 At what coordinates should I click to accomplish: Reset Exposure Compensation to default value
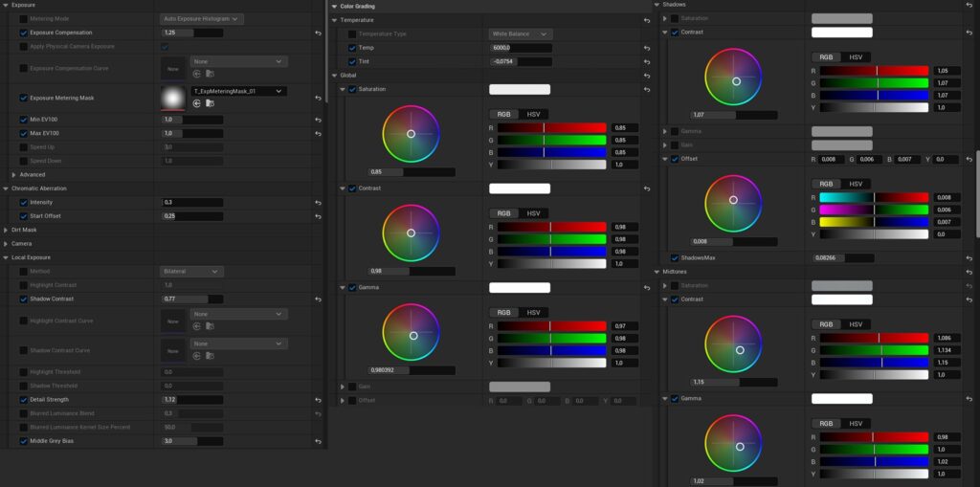tap(318, 33)
